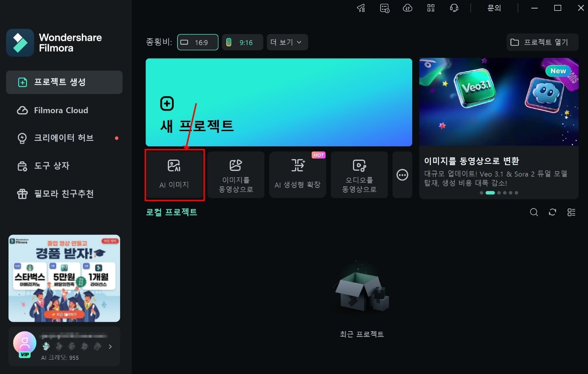Open 필모라 친구추천 in the sidebar
The width and height of the screenshot is (588, 374).
pos(64,194)
